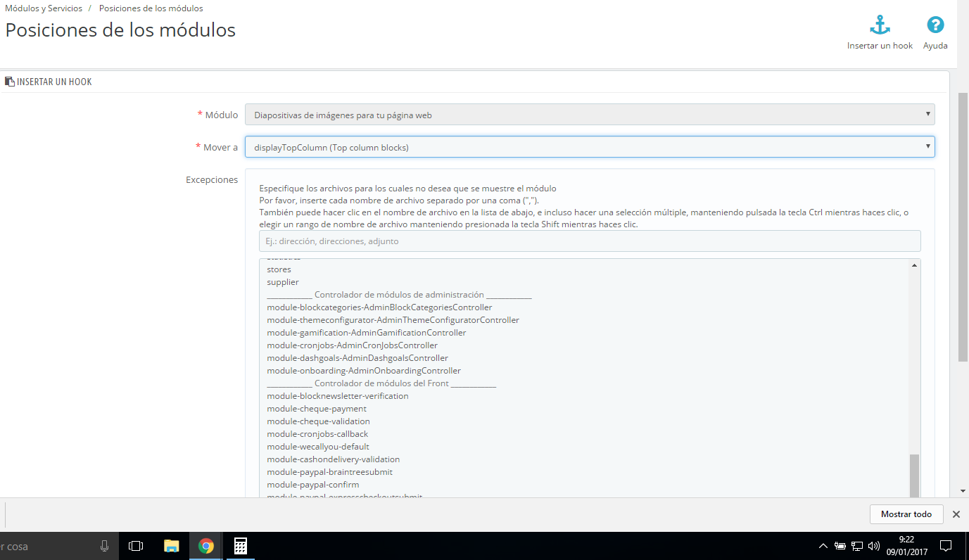The image size is (969, 560).
Task: Open the Calculator app from the taskbar
Action: (240, 546)
